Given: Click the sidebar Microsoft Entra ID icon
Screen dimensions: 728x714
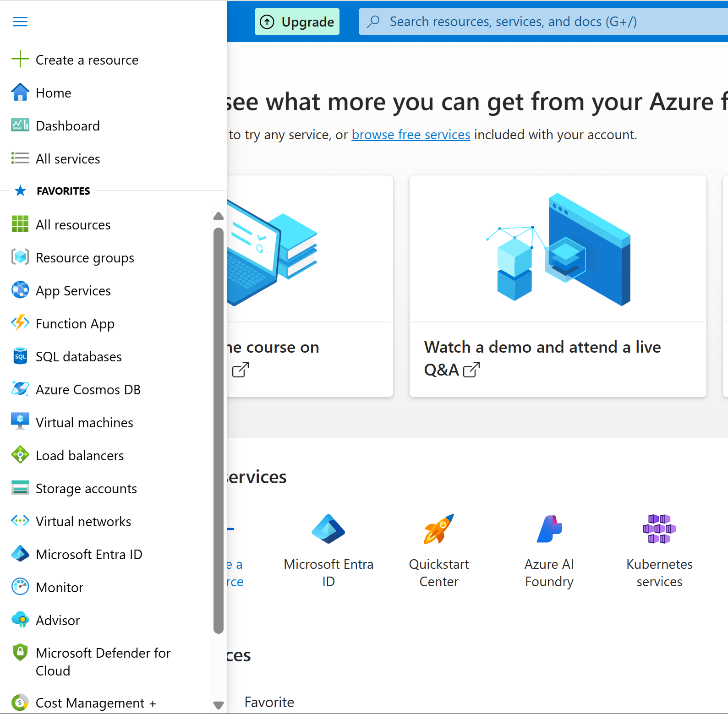Looking at the screenshot, I should click(x=20, y=554).
